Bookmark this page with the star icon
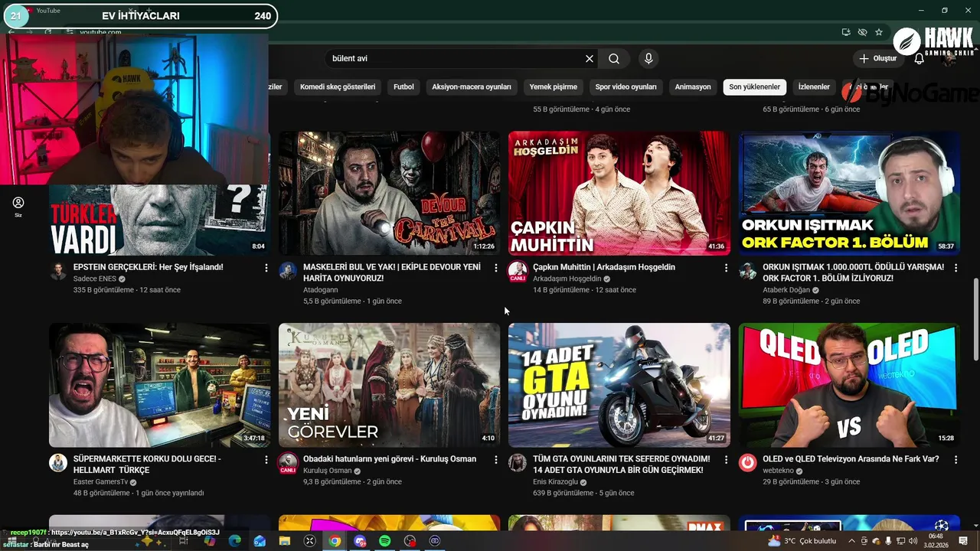The image size is (980, 551). (x=879, y=32)
